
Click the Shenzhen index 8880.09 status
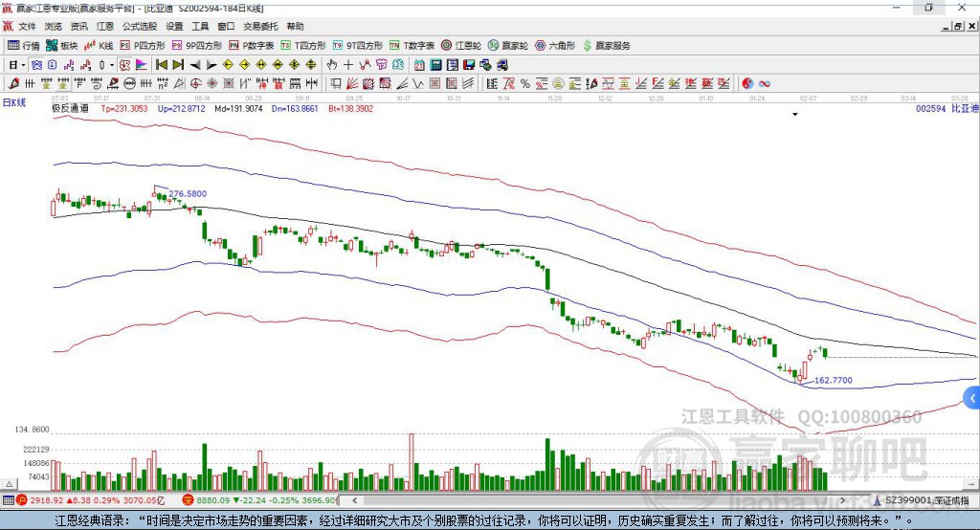click(259, 500)
